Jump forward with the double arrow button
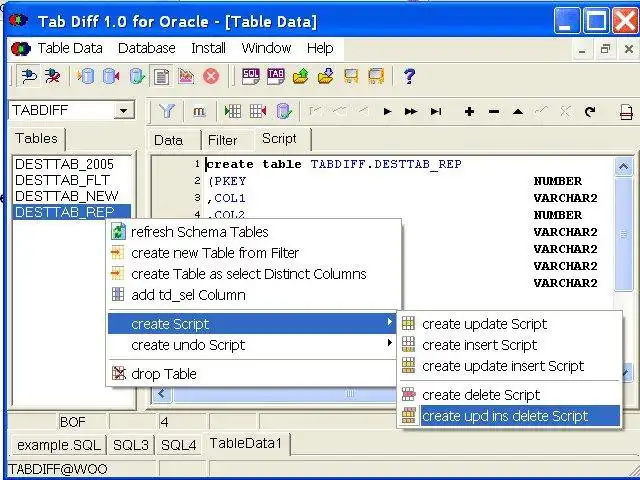The height and width of the screenshot is (480, 640). point(411,111)
